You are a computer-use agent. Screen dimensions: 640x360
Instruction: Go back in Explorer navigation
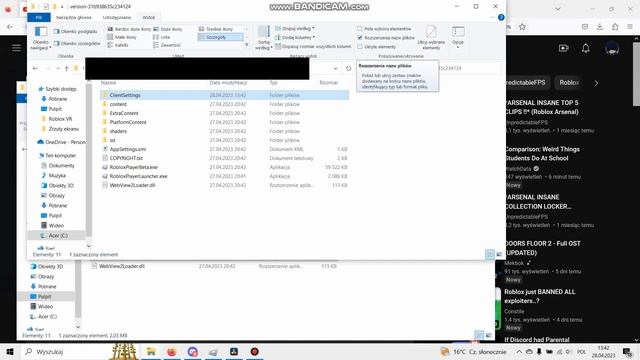35,68
